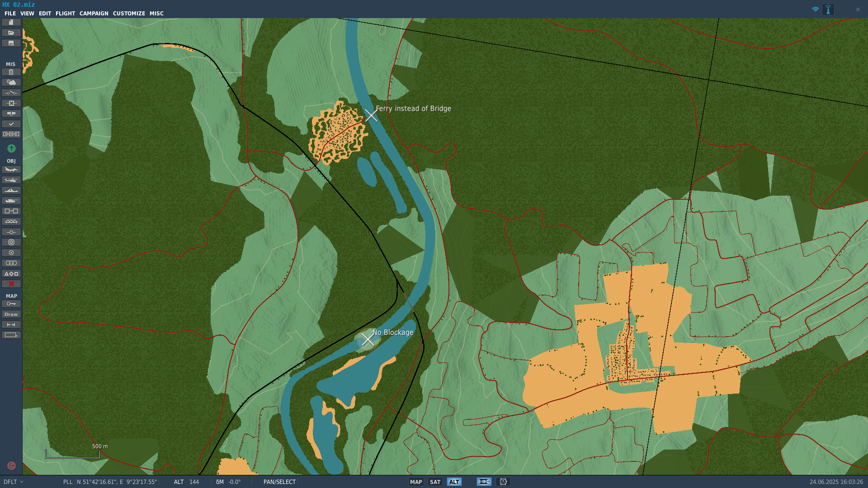The width and height of the screenshot is (868, 488).
Task: Click the PAN/SELECT mode label
Action: click(279, 482)
